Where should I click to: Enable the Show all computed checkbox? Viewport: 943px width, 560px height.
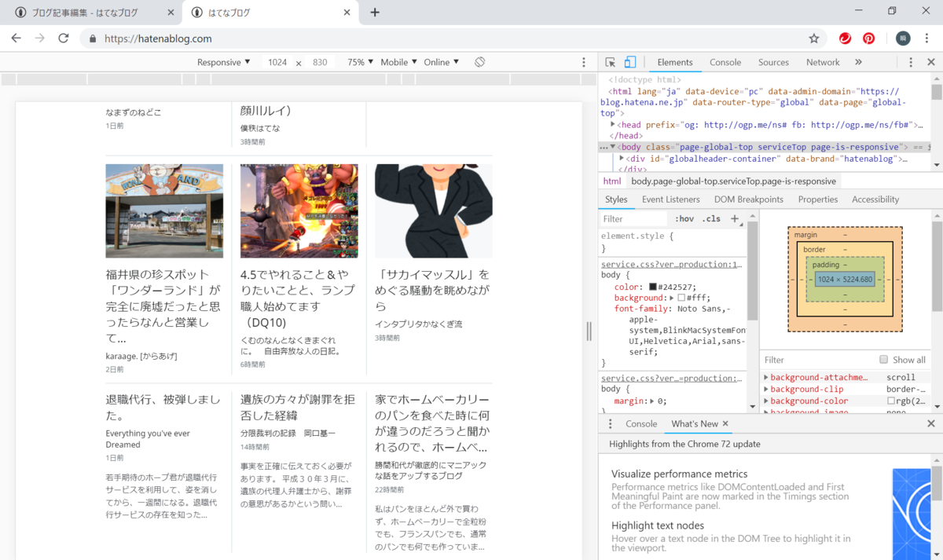(884, 360)
